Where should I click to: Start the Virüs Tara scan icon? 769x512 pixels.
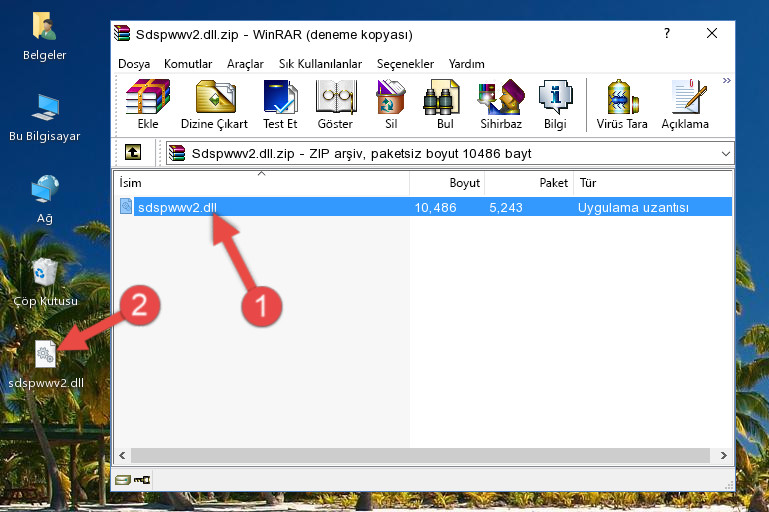pos(622,104)
